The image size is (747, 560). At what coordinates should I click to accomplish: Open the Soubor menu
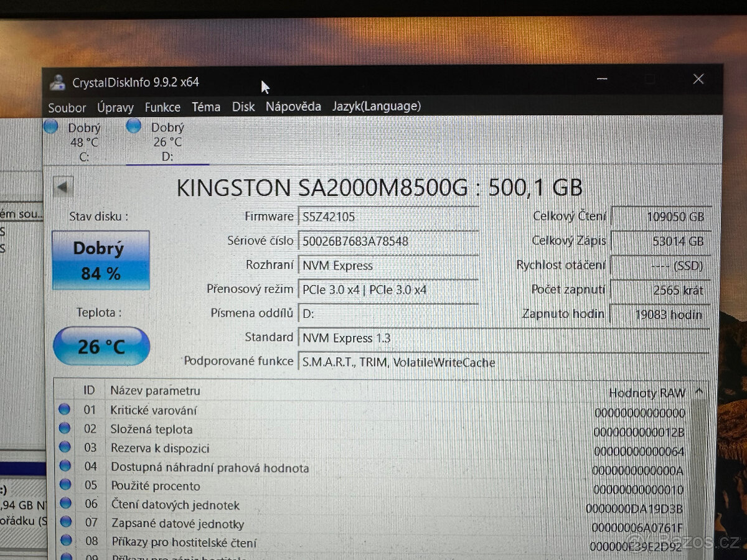[x=67, y=108]
